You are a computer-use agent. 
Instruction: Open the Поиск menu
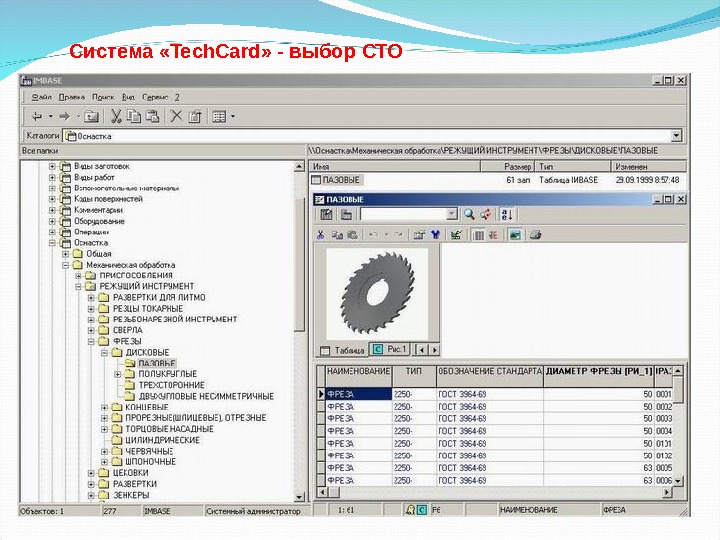tap(103, 97)
